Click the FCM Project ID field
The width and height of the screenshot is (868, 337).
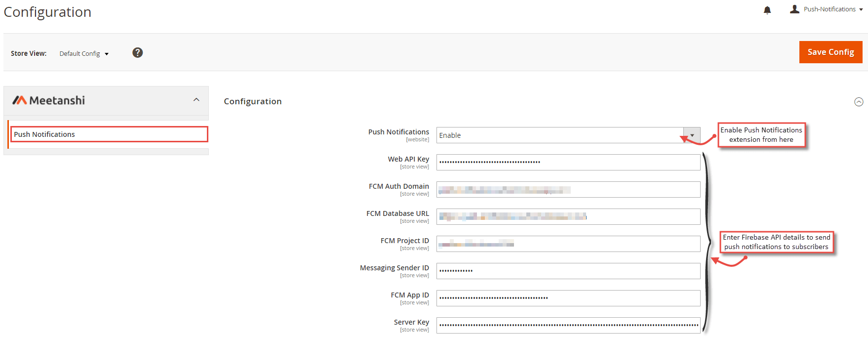(x=568, y=244)
